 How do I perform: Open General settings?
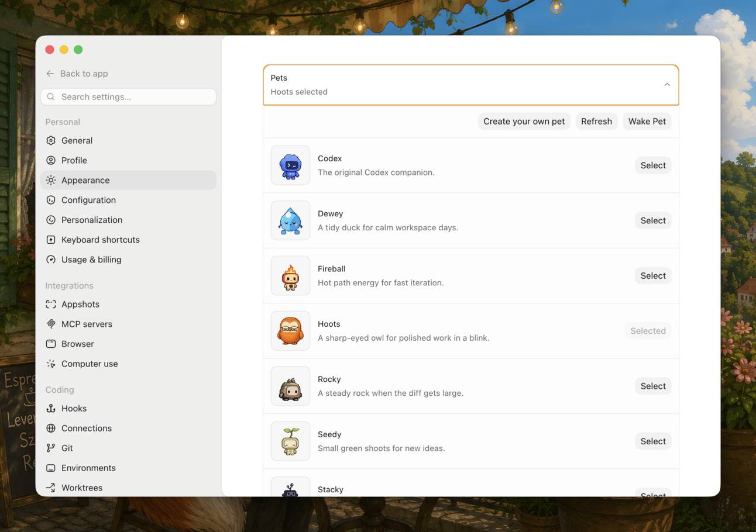point(129,140)
